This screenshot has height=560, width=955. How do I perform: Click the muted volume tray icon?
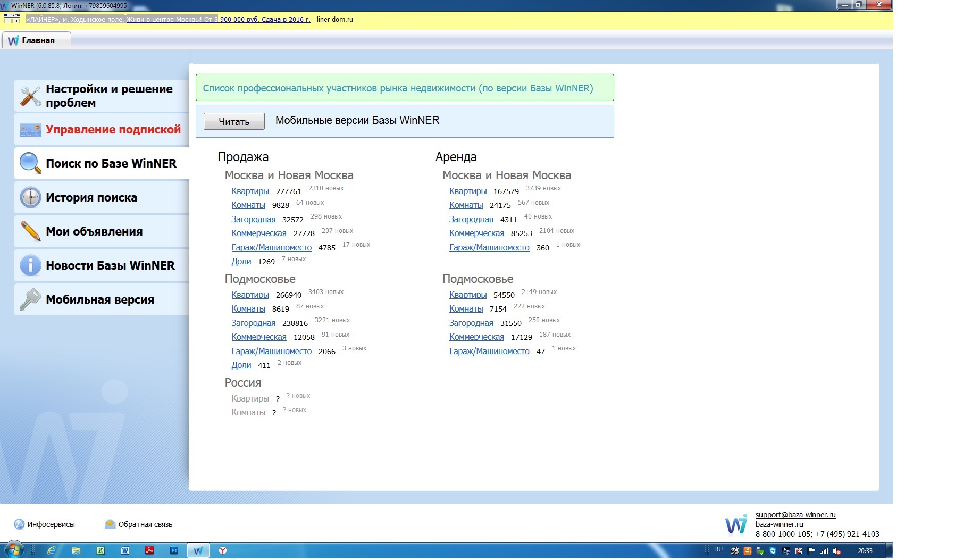837,551
